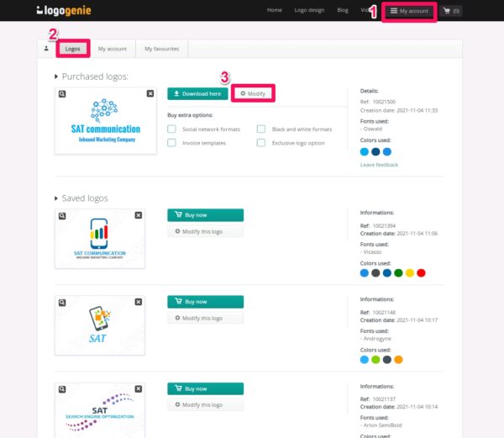Image resolution: width=504 pixels, height=438 pixels.
Task: Open the My account dropdown menu
Action: (x=409, y=11)
